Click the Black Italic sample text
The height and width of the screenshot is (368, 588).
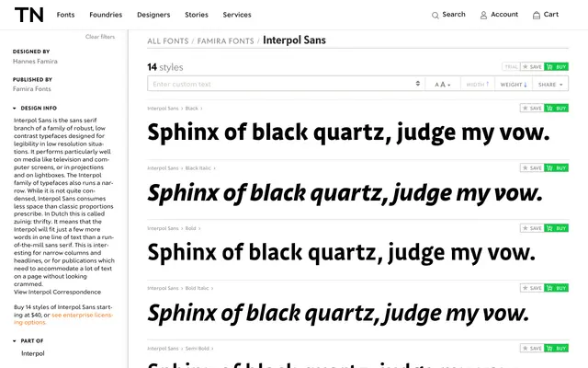tap(345, 193)
